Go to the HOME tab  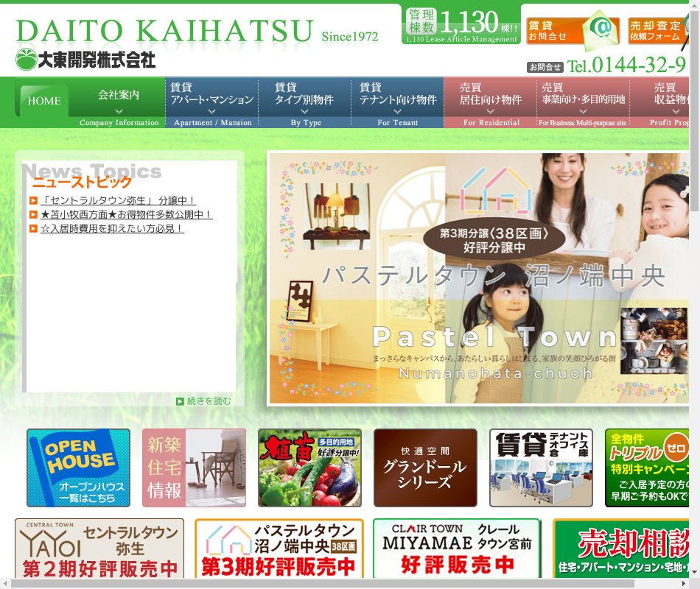43,101
